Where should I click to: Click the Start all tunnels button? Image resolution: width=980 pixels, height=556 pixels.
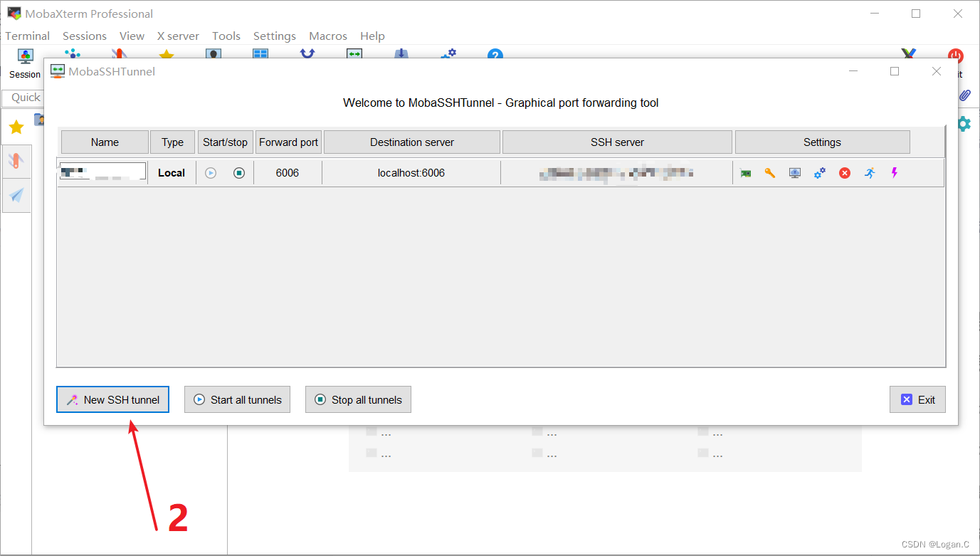pyautogui.click(x=238, y=399)
